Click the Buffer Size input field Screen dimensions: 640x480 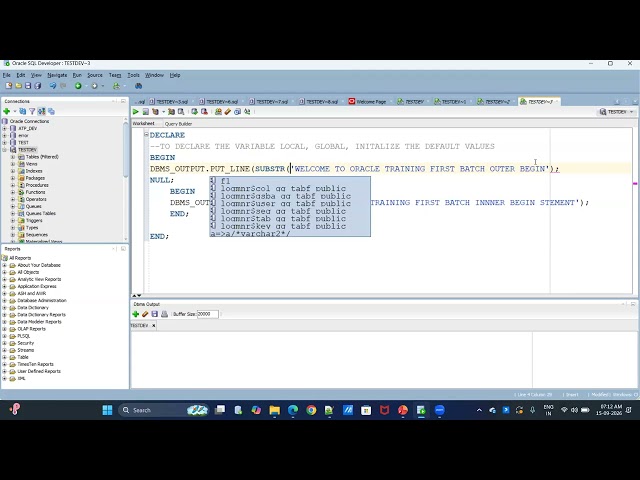click(x=207, y=314)
